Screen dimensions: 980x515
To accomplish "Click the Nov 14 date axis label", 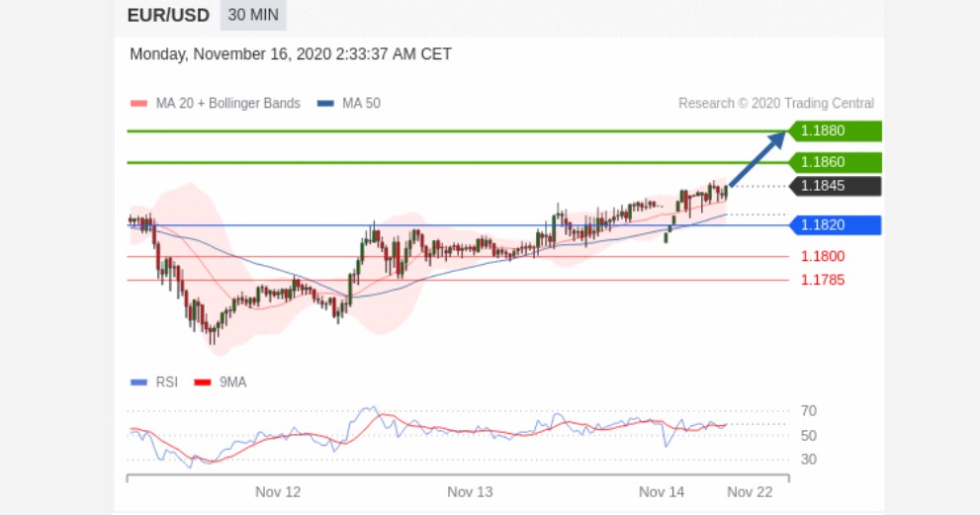I will click(662, 492).
